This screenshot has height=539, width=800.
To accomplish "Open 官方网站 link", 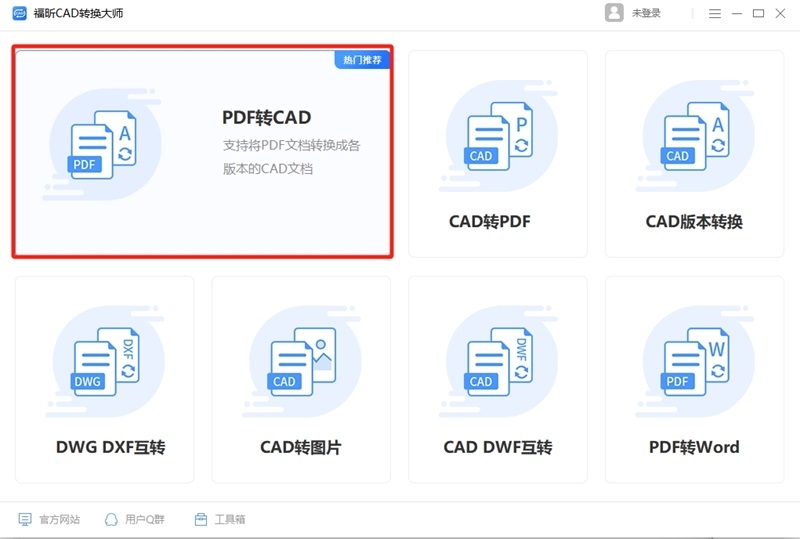I will point(49,520).
